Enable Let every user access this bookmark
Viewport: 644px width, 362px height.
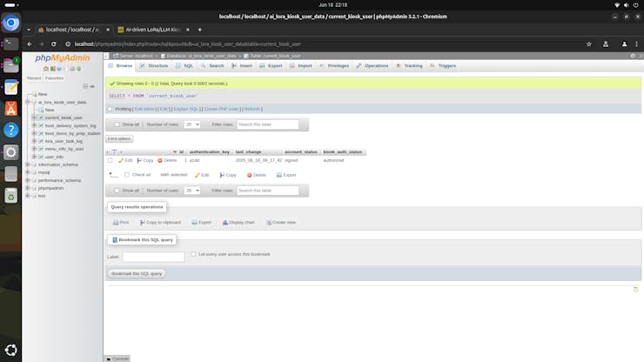click(193, 254)
